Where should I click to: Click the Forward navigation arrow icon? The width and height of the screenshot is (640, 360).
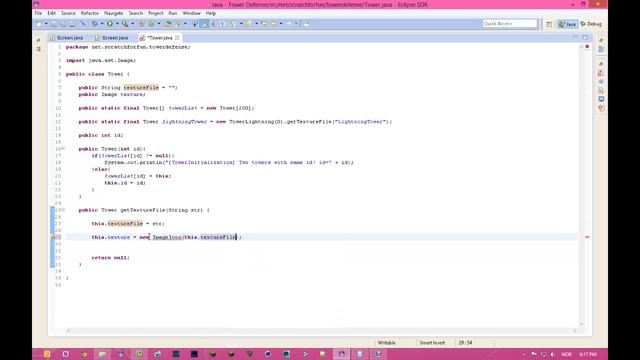point(289,24)
